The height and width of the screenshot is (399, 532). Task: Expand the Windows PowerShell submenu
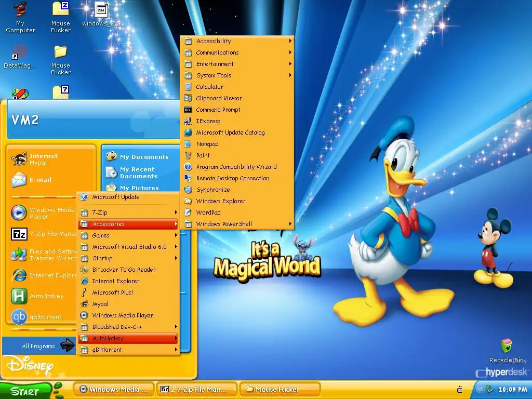pyautogui.click(x=237, y=224)
